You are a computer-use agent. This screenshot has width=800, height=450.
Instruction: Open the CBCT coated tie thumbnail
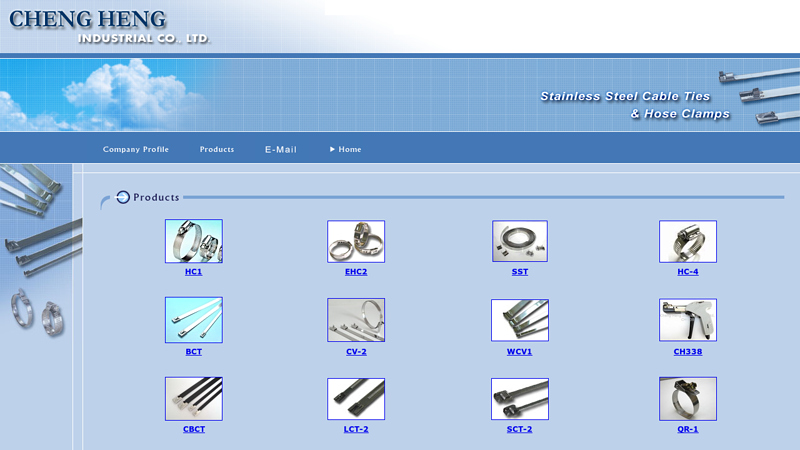(194, 399)
